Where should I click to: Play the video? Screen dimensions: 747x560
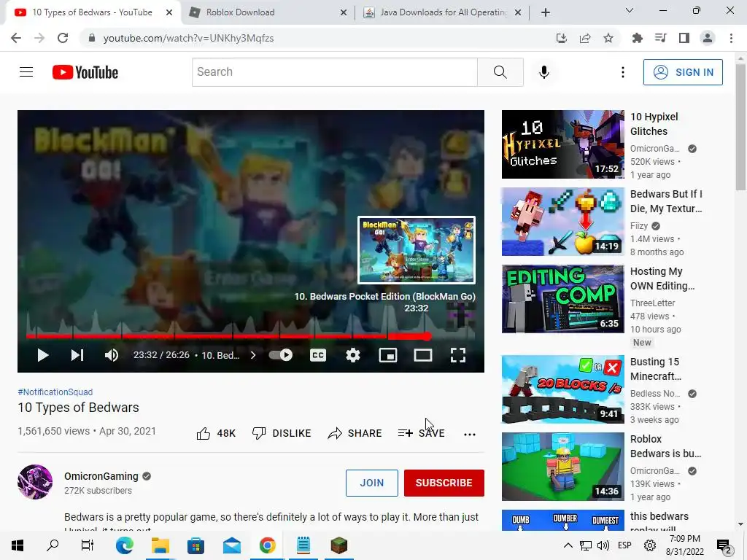click(x=43, y=355)
